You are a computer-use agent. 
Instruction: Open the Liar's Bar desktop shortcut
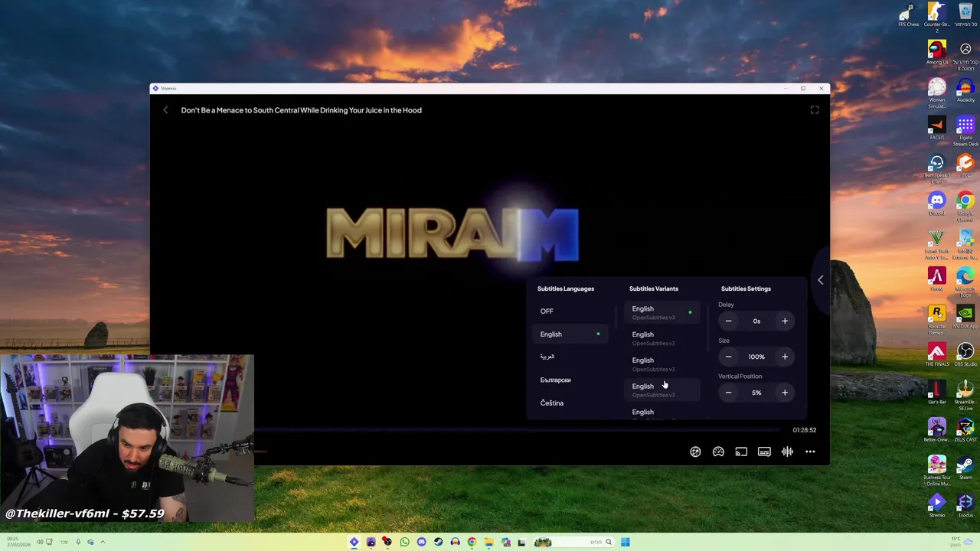[937, 392]
